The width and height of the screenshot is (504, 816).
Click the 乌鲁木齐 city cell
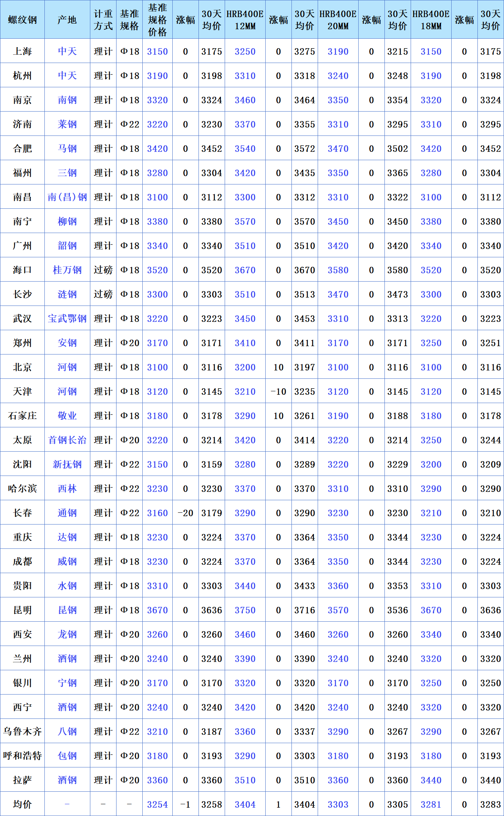pos(22,731)
